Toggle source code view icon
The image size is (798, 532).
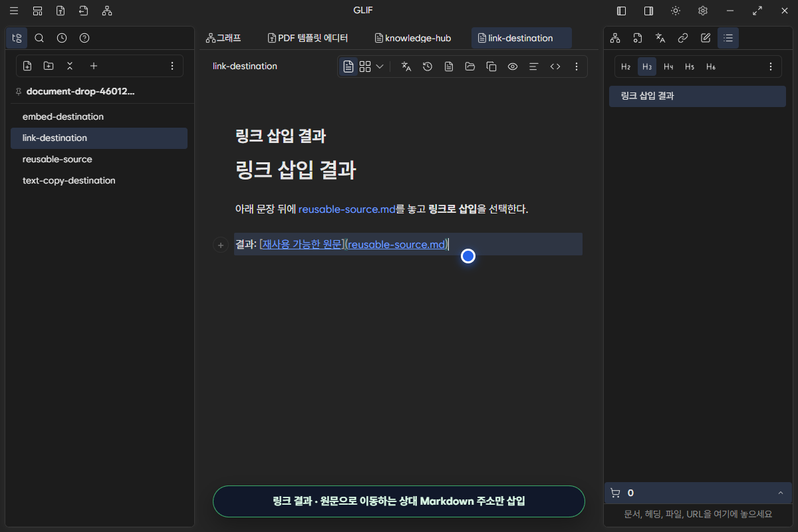click(x=555, y=66)
